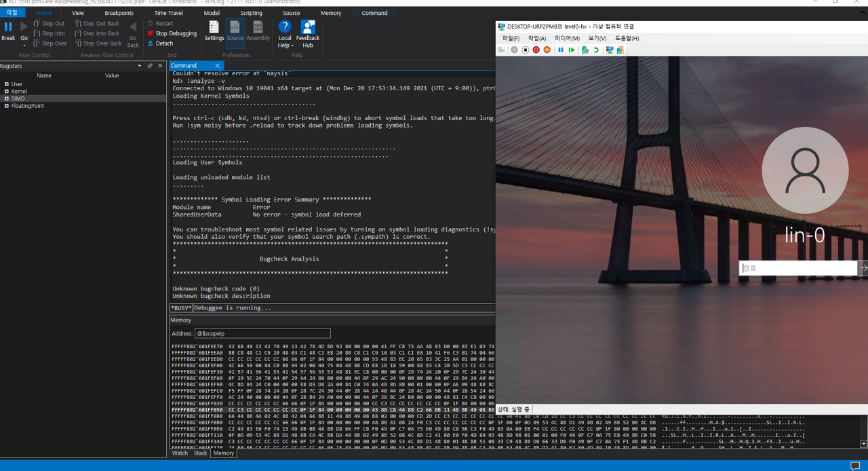This screenshot has width=868, height=471.
Task: Click the Ctrl+Alt+Del icon in VM toolbar
Action: [501, 50]
